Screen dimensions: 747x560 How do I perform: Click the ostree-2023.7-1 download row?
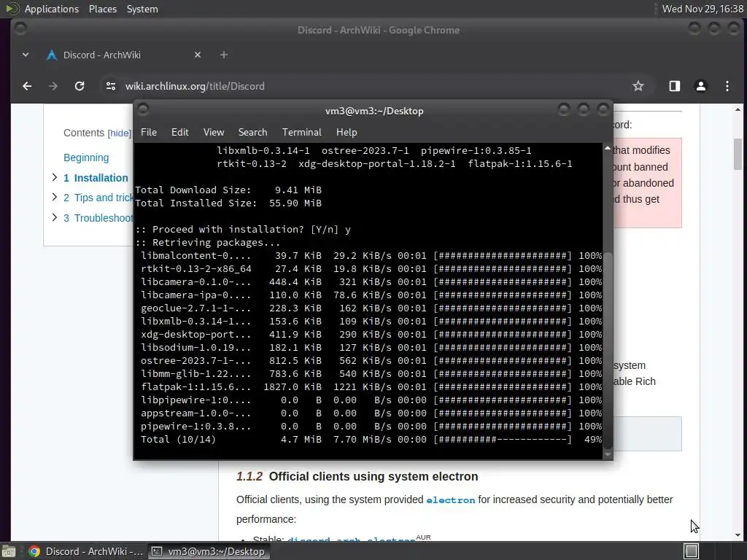(x=371, y=360)
